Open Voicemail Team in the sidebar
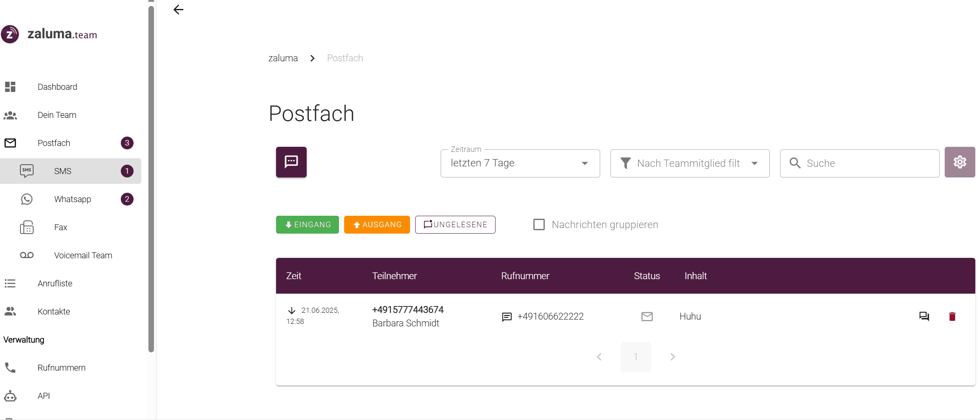The width and height of the screenshot is (980, 420). 71,255
